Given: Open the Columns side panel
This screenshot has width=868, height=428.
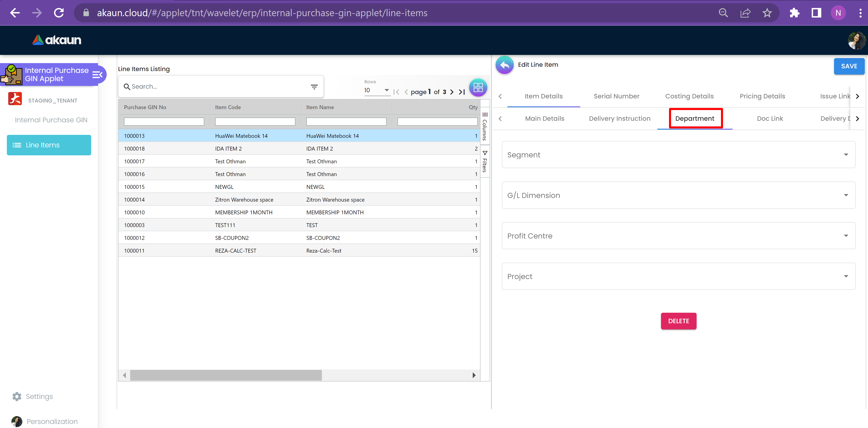Looking at the screenshot, I should (x=485, y=126).
